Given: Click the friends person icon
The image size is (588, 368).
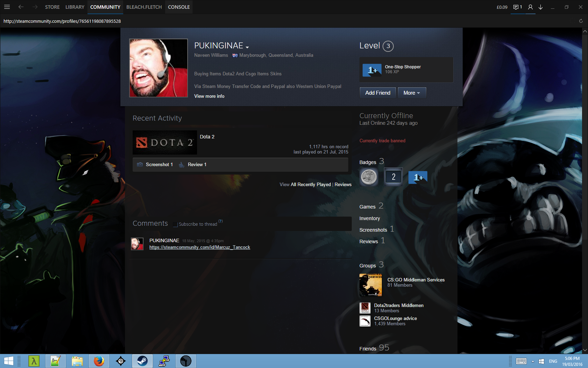Looking at the screenshot, I should pos(530,7).
